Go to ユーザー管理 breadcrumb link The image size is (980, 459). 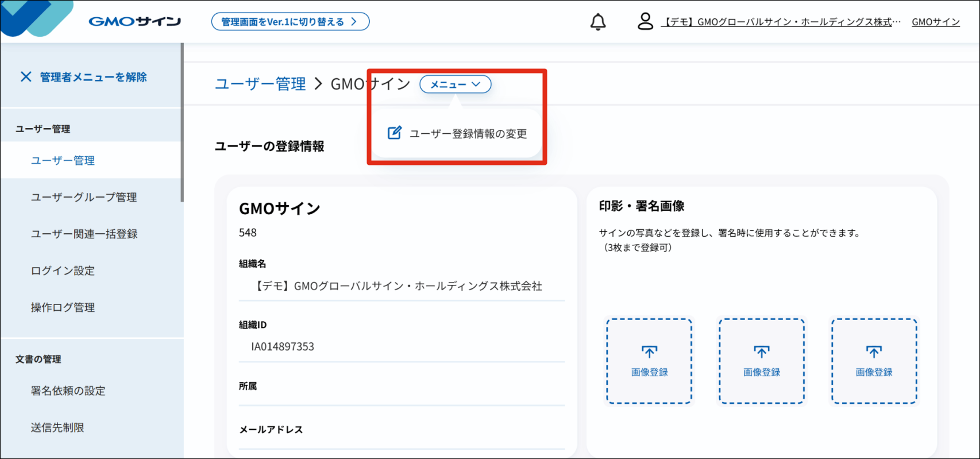click(260, 84)
